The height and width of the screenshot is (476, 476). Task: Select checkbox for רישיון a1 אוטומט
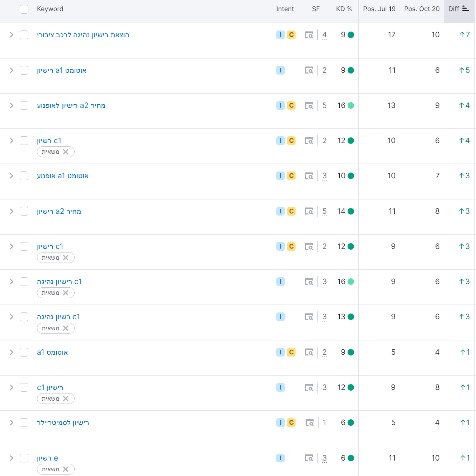24,70
